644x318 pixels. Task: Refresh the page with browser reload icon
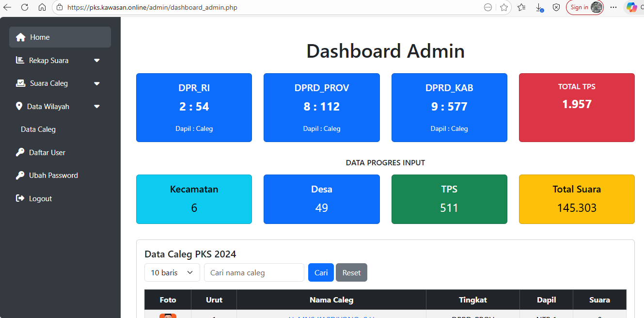(x=25, y=7)
